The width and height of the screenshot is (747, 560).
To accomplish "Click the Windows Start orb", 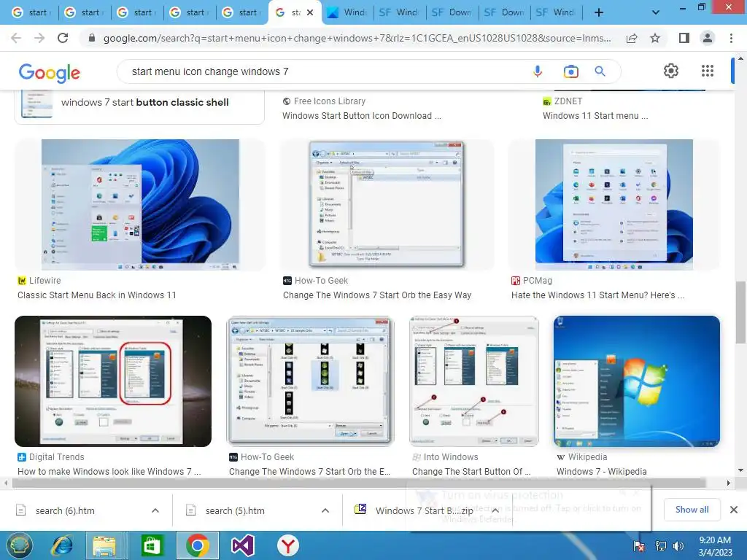I will pos(18,545).
